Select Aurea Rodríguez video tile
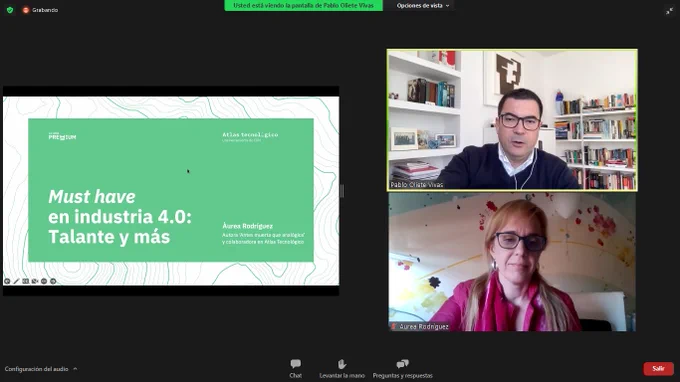The image size is (680, 382). point(512,262)
